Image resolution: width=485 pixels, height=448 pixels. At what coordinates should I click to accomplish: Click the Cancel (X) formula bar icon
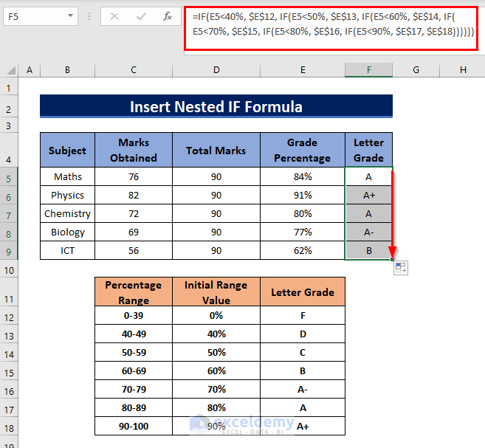click(114, 16)
